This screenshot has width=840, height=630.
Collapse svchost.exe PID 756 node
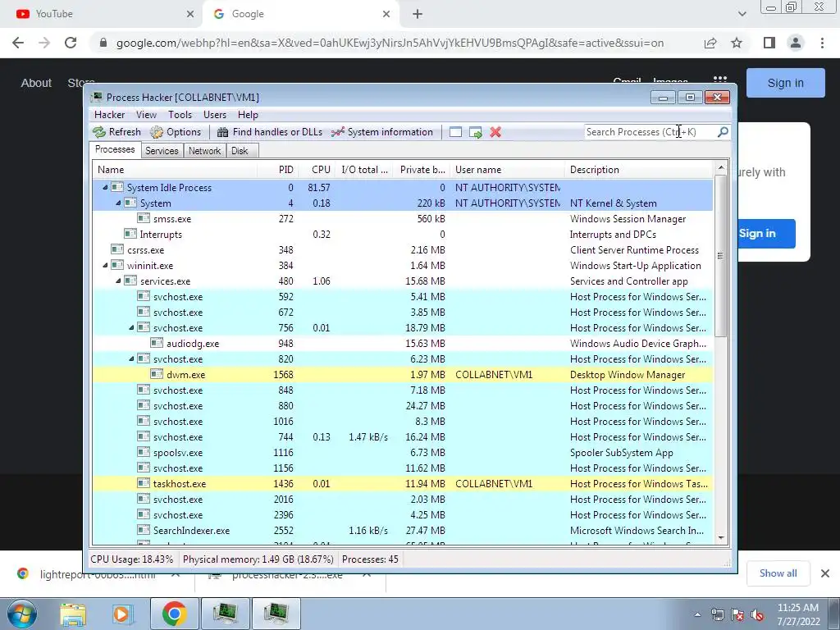pos(132,327)
